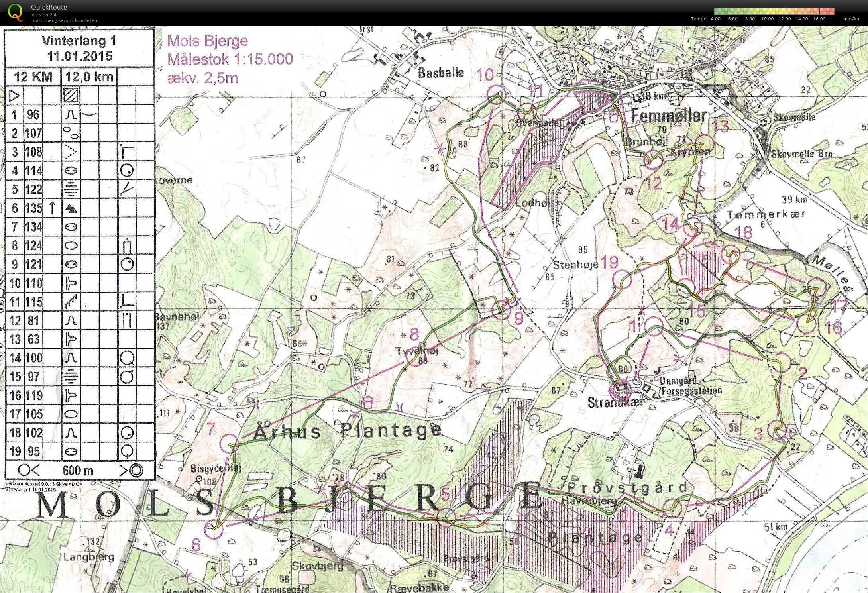The height and width of the screenshot is (593, 868).
Task: Click the marsh symbol in row 5
Action: tap(71, 189)
